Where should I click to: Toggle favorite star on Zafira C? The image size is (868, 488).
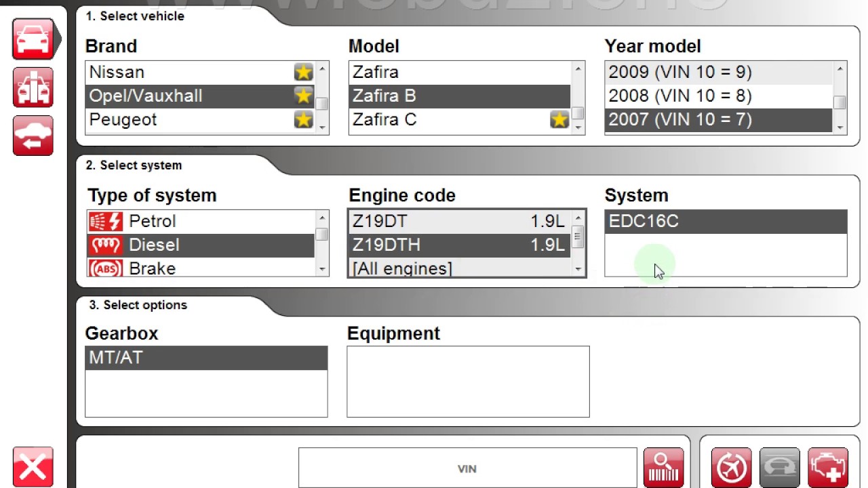[x=559, y=120]
